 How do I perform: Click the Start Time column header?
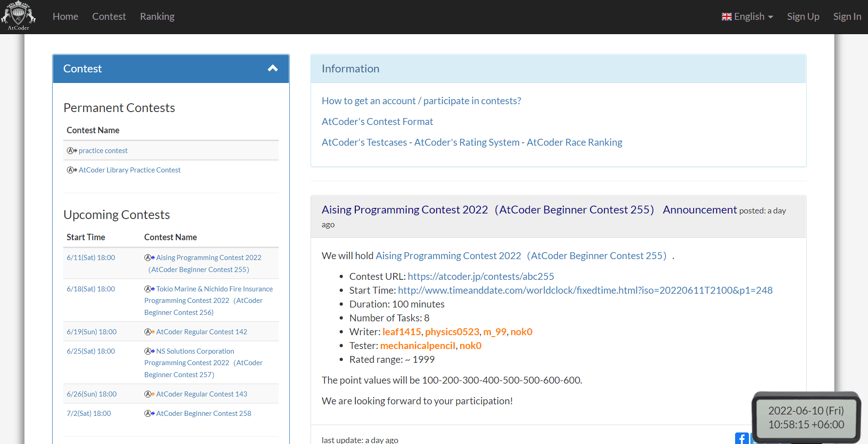[86, 237]
